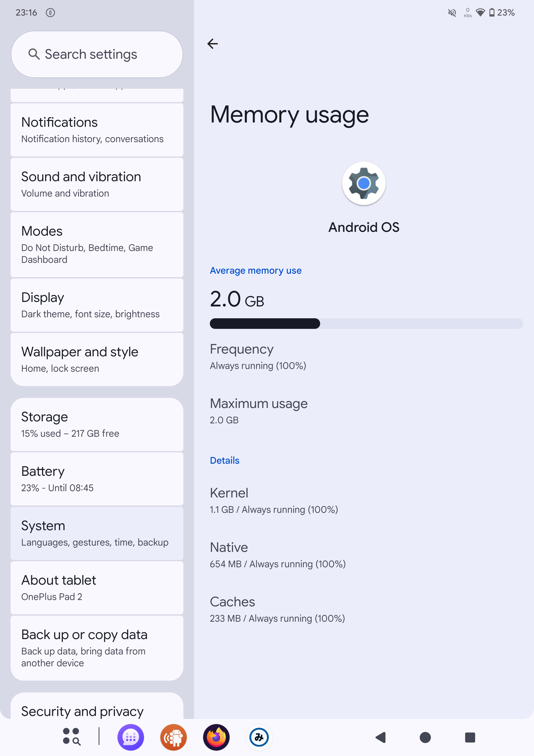Open Battery settings
Viewport: 534px width, 756px height.
pyautogui.click(x=97, y=479)
